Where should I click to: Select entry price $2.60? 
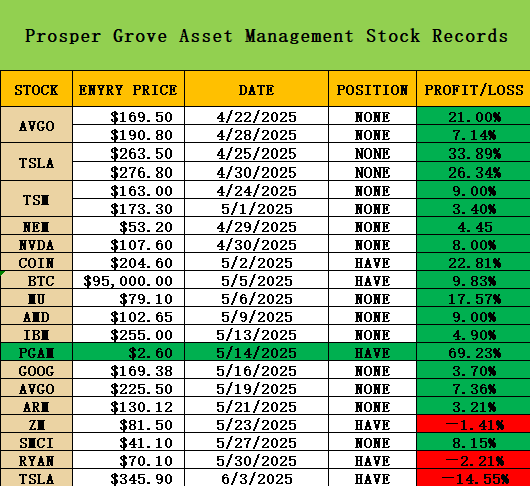(x=128, y=352)
